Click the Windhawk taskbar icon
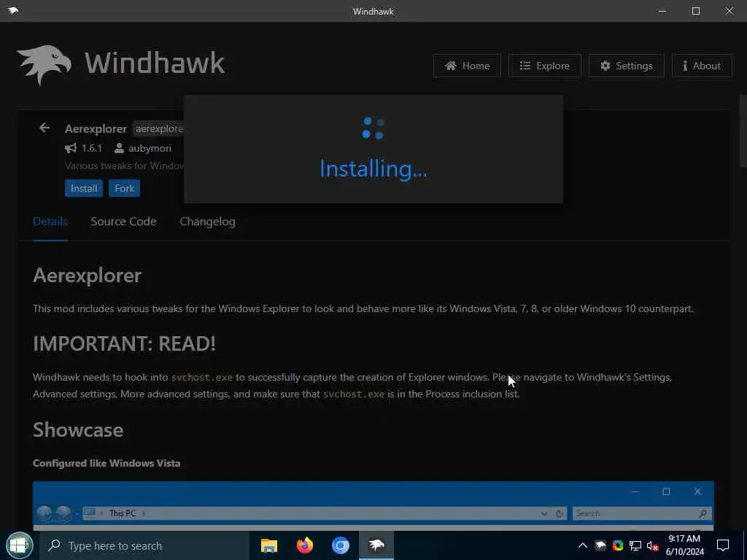The width and height of the screenshot is (747, 560). click(376, 545)
